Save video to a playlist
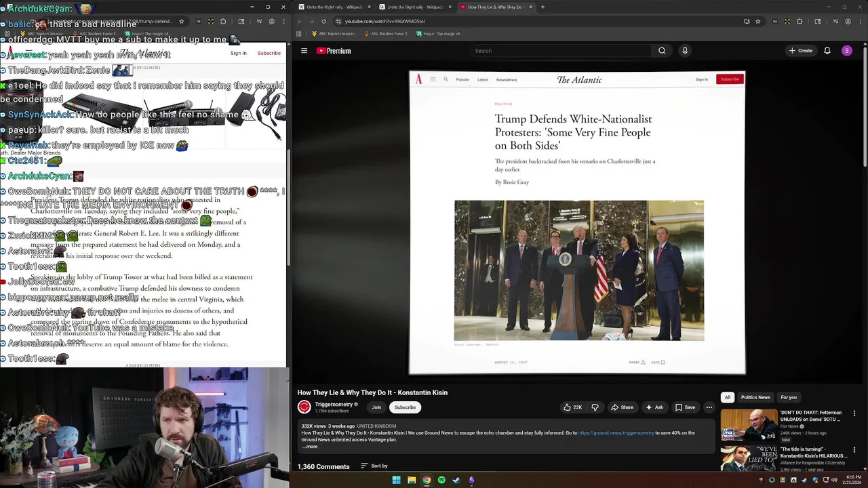Image resolution: width=868 pixels, height=488 pixels. (x=685, y=407)
